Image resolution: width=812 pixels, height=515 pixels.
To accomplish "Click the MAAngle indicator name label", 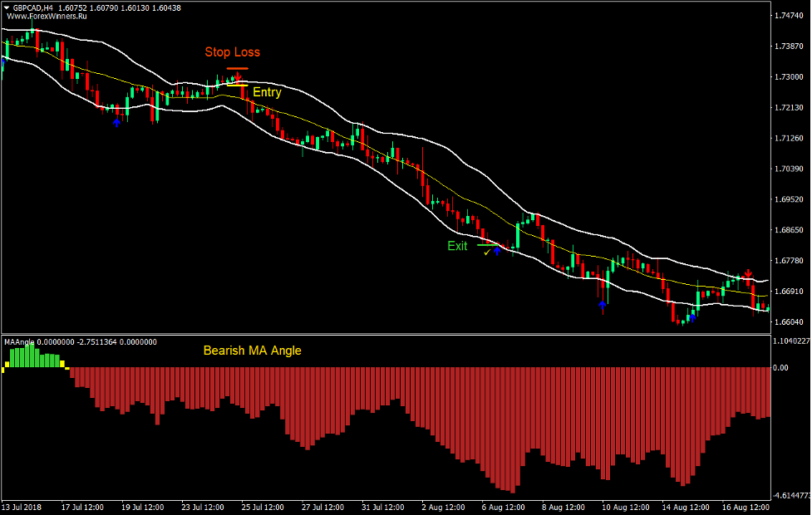I will tap(18, 341).
